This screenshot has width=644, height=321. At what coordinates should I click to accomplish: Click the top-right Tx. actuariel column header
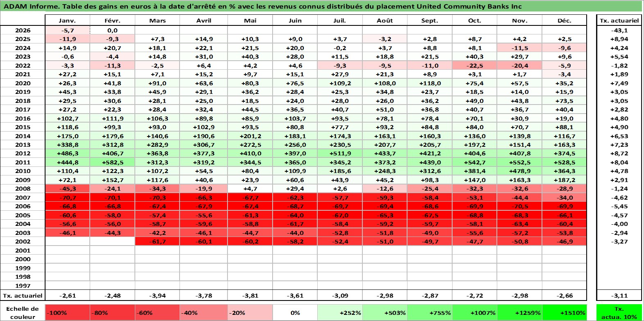(x=619, y=20)
